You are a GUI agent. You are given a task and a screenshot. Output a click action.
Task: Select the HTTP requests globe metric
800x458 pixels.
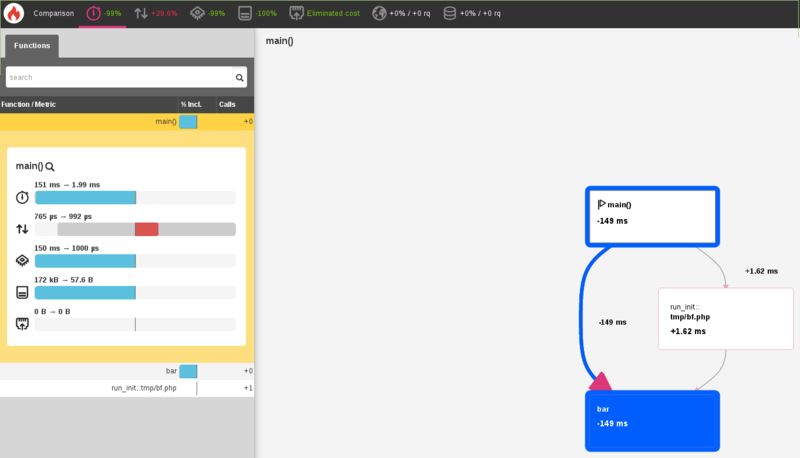401,13
